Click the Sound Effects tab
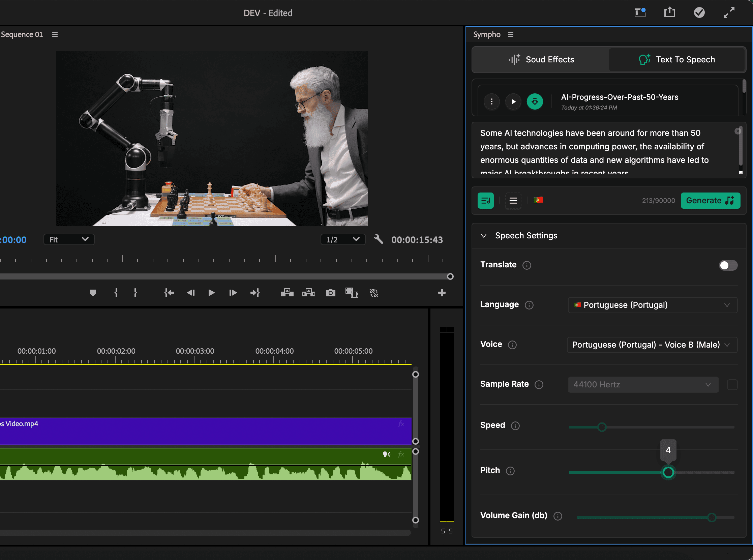Screen dimensions: 753x560 (541, 59)
